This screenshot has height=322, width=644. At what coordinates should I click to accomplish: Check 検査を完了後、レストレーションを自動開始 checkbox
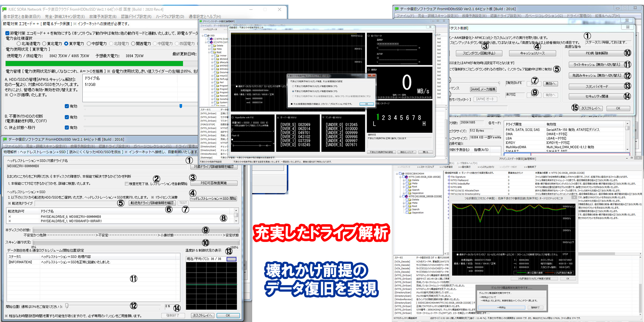[127, 184]
